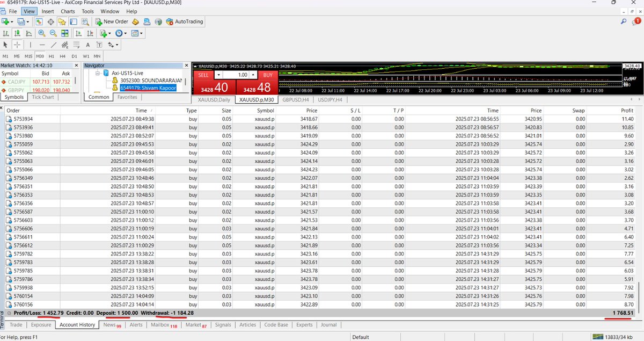Switch timeframe to H1

pyautogui.click(x=52, y=56)
